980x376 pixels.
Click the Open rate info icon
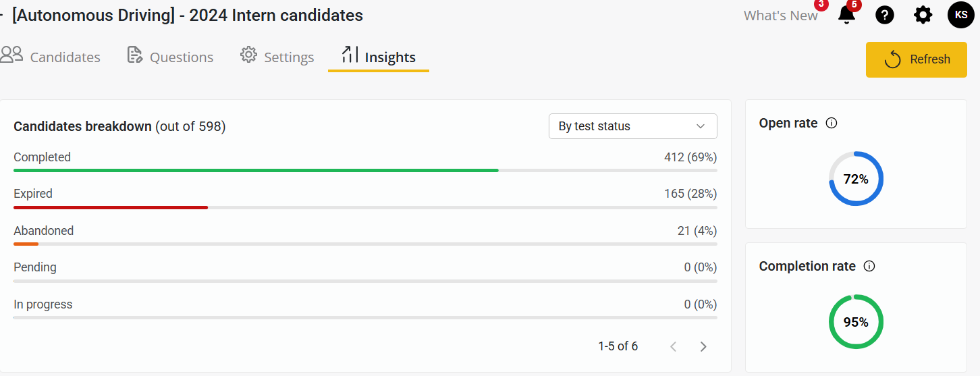(832, 124)
